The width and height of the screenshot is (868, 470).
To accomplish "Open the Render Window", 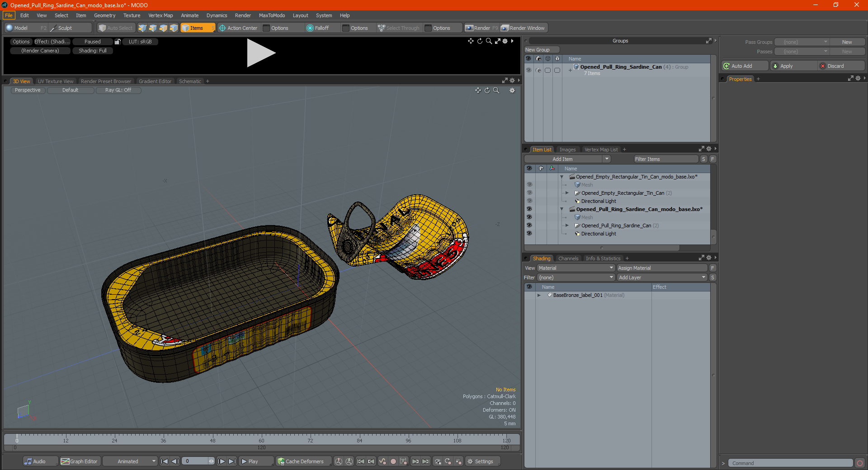I will (523, 28).
